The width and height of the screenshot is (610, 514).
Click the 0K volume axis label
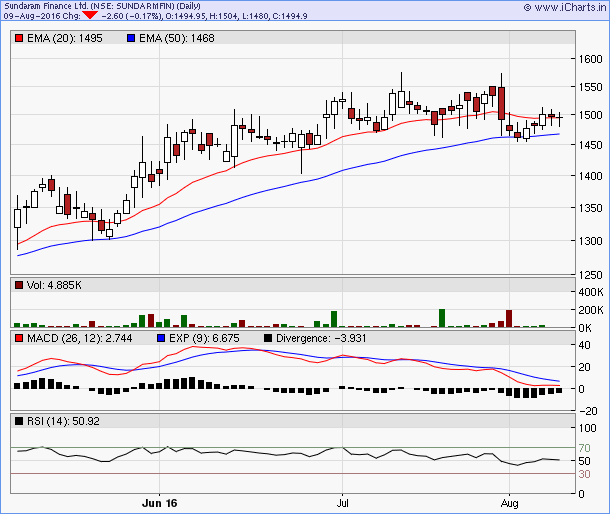coord(585,328)
